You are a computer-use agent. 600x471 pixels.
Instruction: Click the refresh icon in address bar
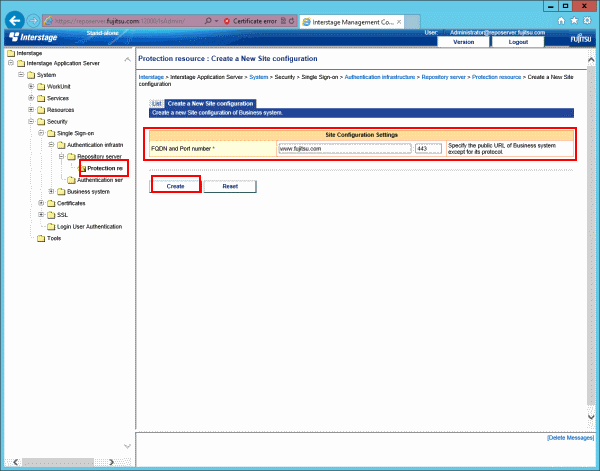click(x=292, y=21)
